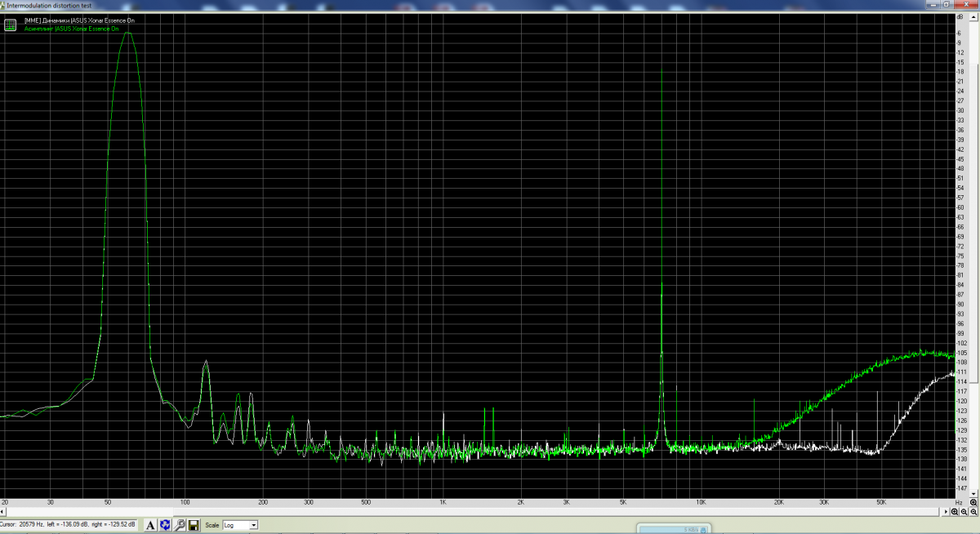980x534 pixels.
Task: Zoom in on the frequency axis
Action: [x=955, y=512]
